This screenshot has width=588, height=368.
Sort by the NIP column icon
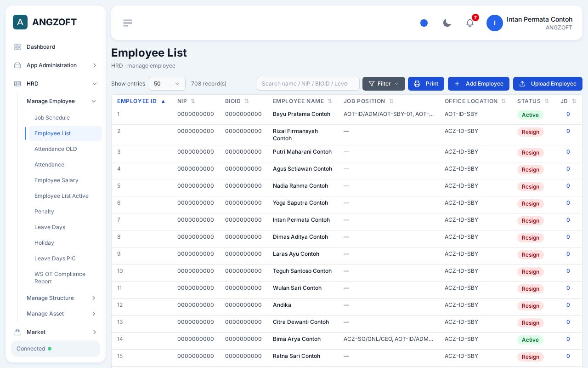(x=193, y=101)
